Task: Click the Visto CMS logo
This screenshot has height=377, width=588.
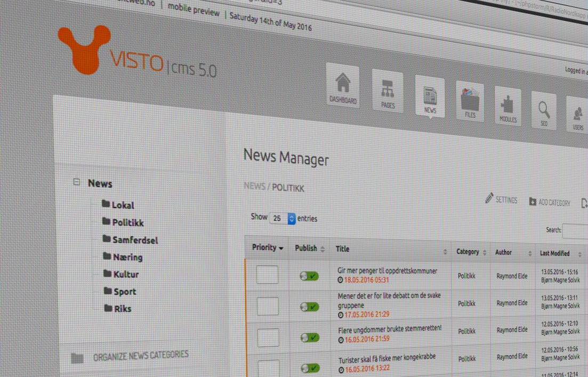Action: click(x=137, y=52)
